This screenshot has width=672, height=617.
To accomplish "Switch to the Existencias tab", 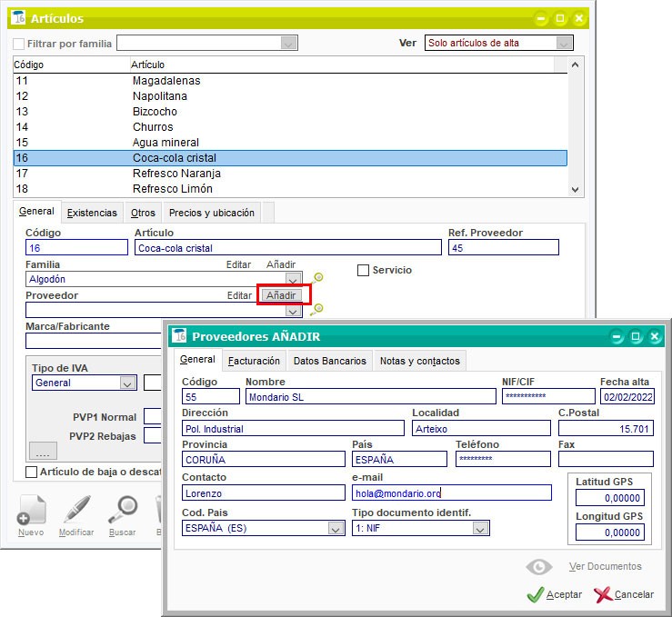I will [x=92, y=213].
